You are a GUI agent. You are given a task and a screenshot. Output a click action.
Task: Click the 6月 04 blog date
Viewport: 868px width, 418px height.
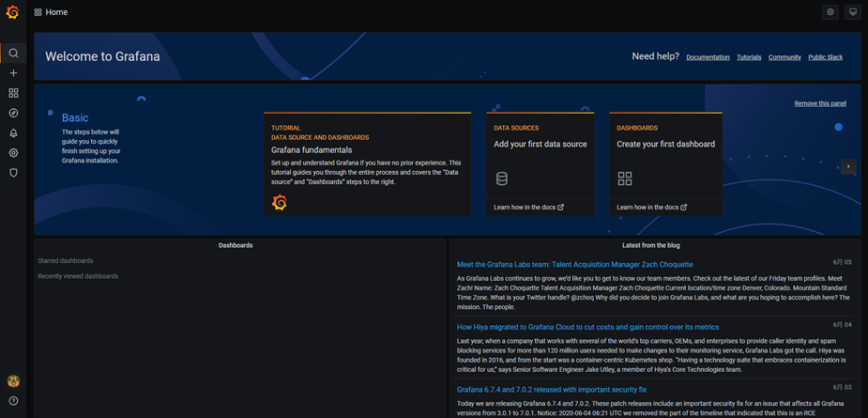pos(843,324)
